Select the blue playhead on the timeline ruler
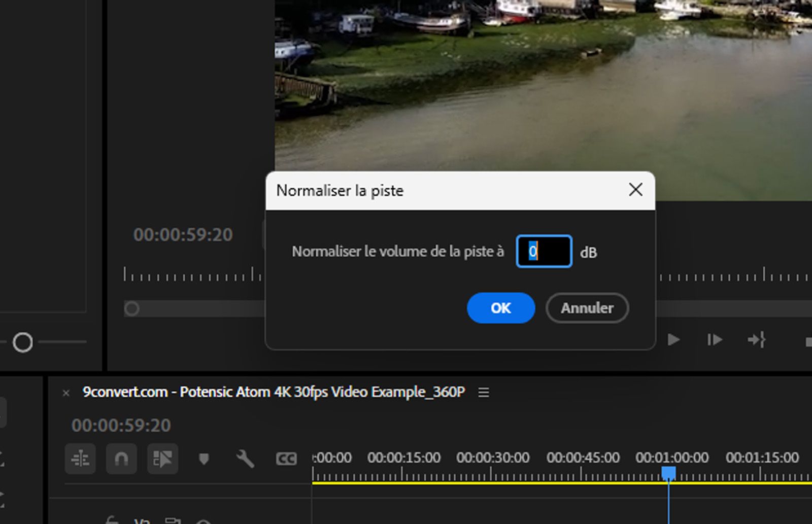 [x=669, y=472]
